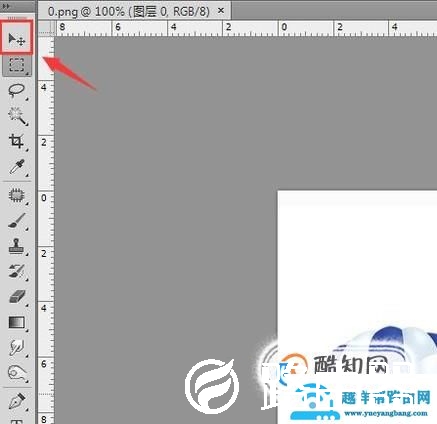Activate the Crop tool
437x424 pixels.
click(17, 141)
